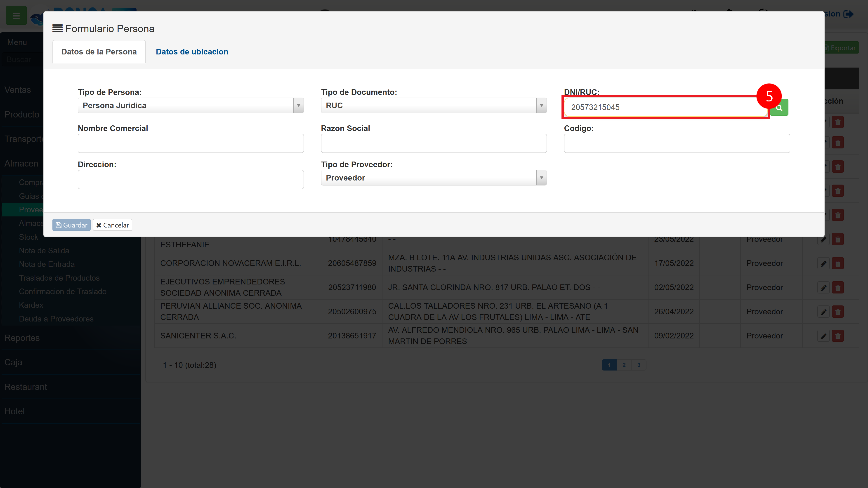The width and height of the screenshot is (868, 488).
Task: Click the Codigo input field
Action: click(677, 143)
